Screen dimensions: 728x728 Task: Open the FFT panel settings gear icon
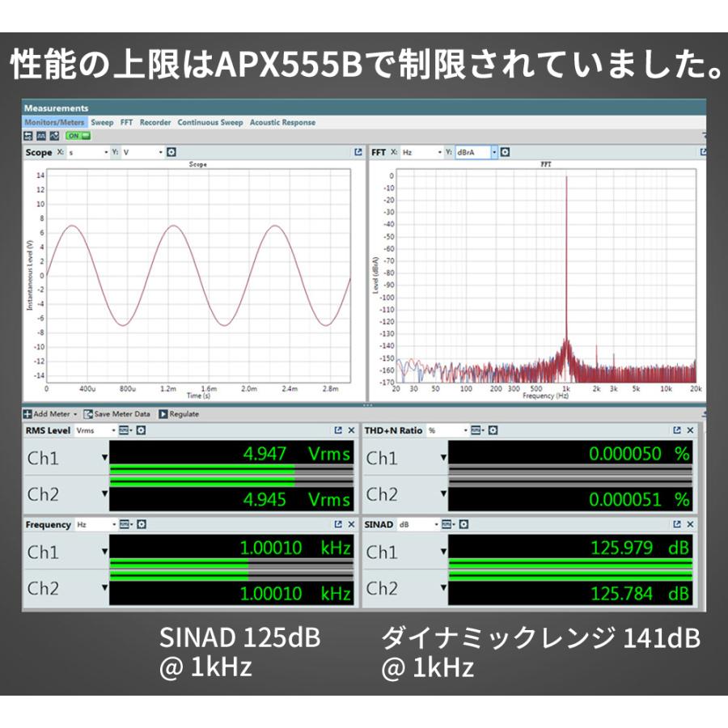[x=504, y=151]
